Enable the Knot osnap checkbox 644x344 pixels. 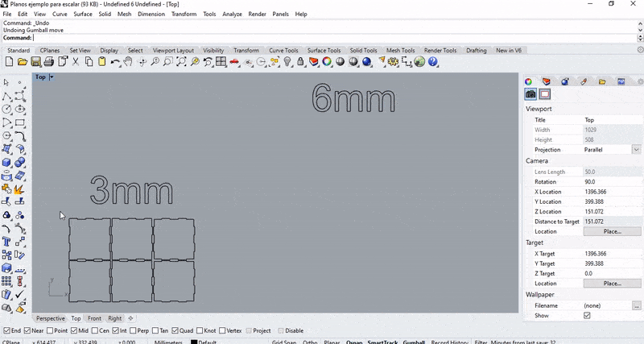pyautogui.click(x=200, y=330)
